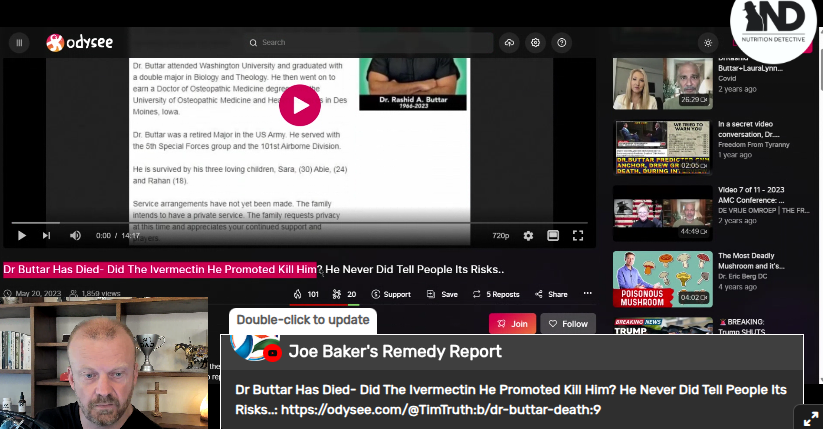The height and width of the screenshot is (429, 823).
Task: Open Dr. Eric Berg DC channel link
Action: coord(742,276)
